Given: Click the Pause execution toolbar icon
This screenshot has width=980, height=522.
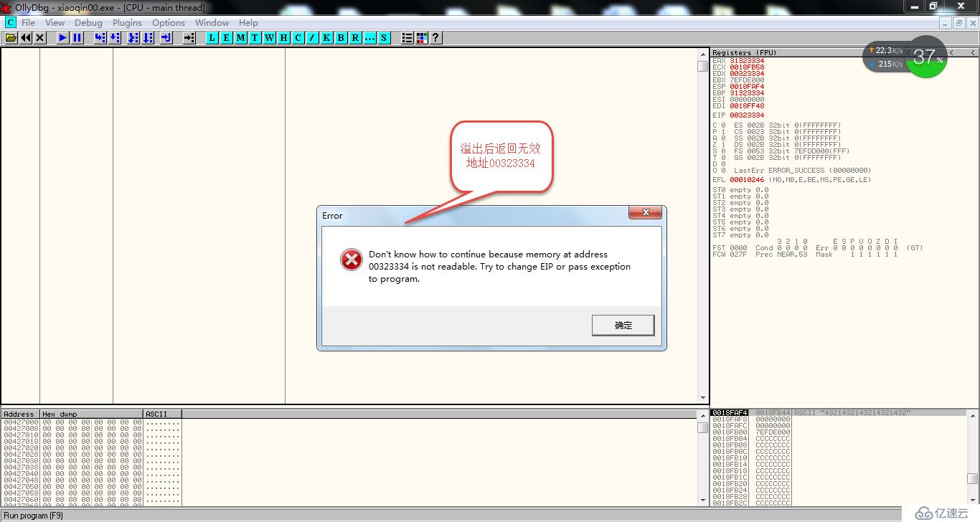Looking at the screenshot, I should [x=77, y=38].
